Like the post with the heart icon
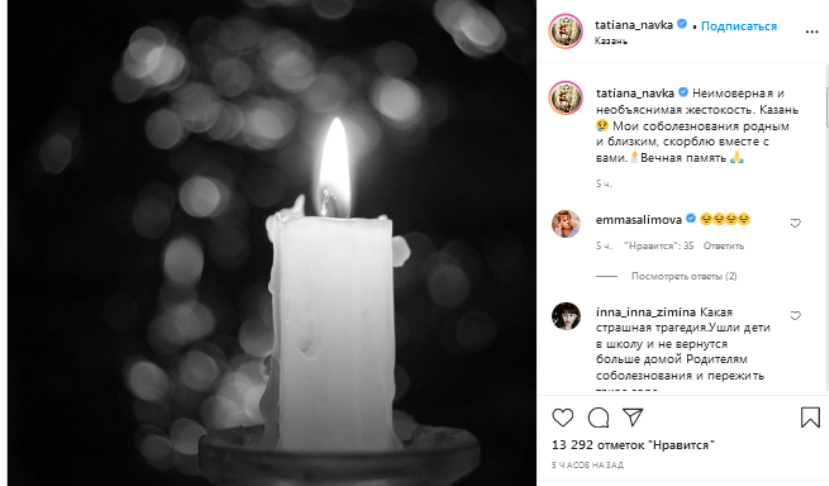The width and height of the screenshot is (829, 486). 563,418
